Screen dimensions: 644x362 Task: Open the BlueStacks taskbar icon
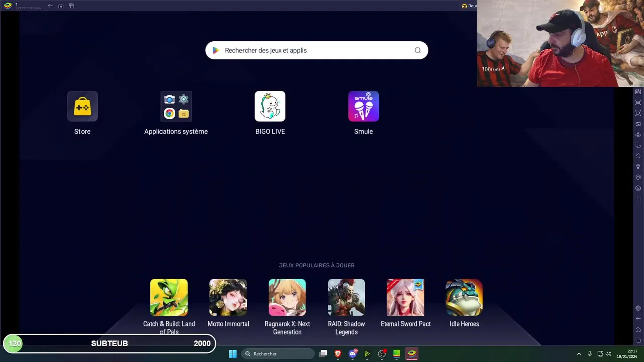tap(412, 354)
